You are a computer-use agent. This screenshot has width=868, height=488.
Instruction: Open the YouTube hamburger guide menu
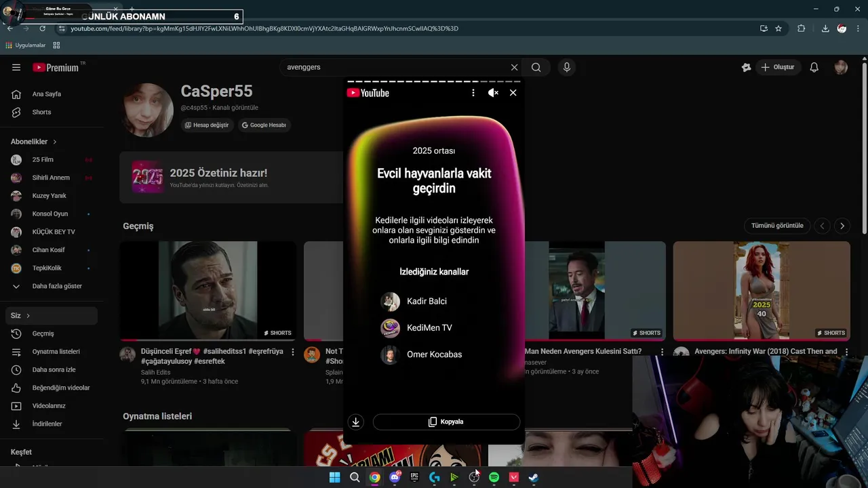16,67
